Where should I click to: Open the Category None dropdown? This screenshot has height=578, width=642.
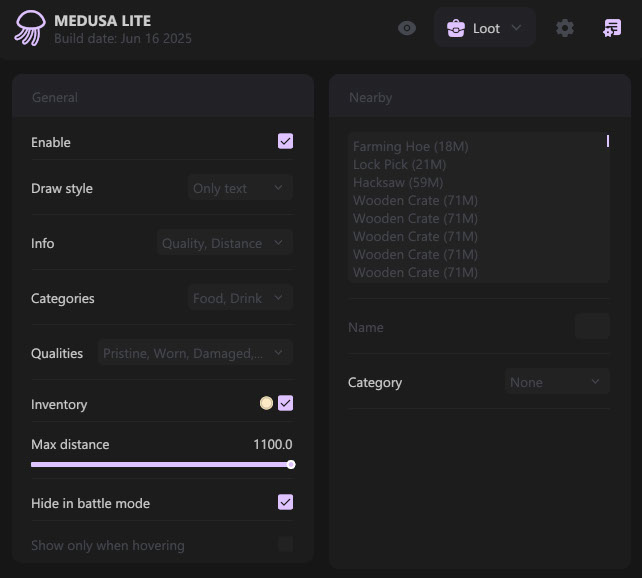[556, 382]
